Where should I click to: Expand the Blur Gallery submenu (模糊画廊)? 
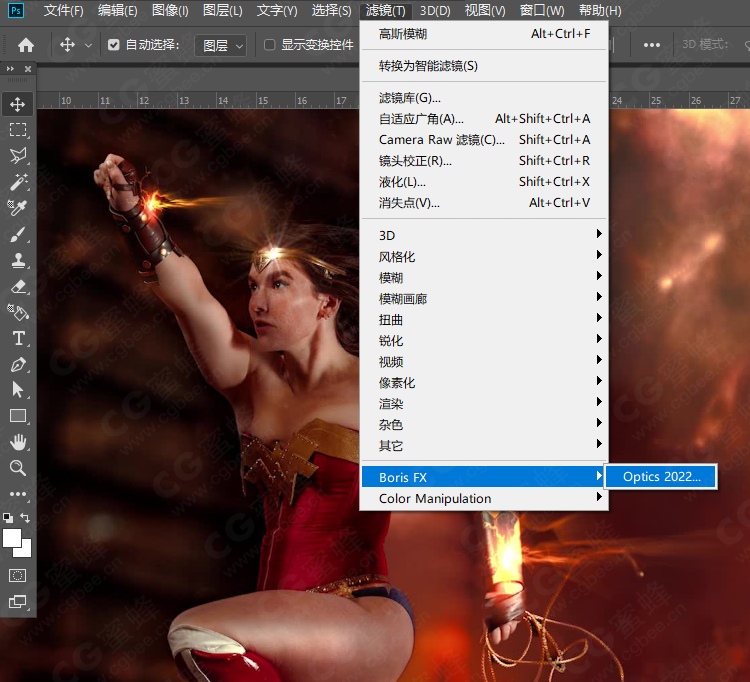pyautogui.click(x=484, y=298)
